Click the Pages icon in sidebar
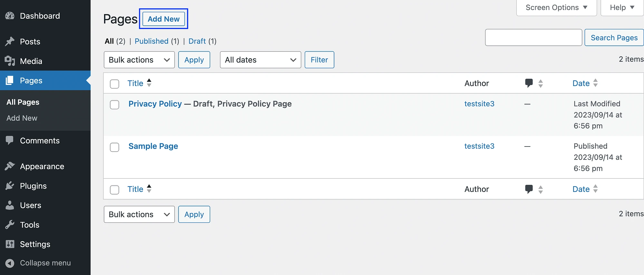The height and width of the screenshot is (275, 644). point(10,80)
